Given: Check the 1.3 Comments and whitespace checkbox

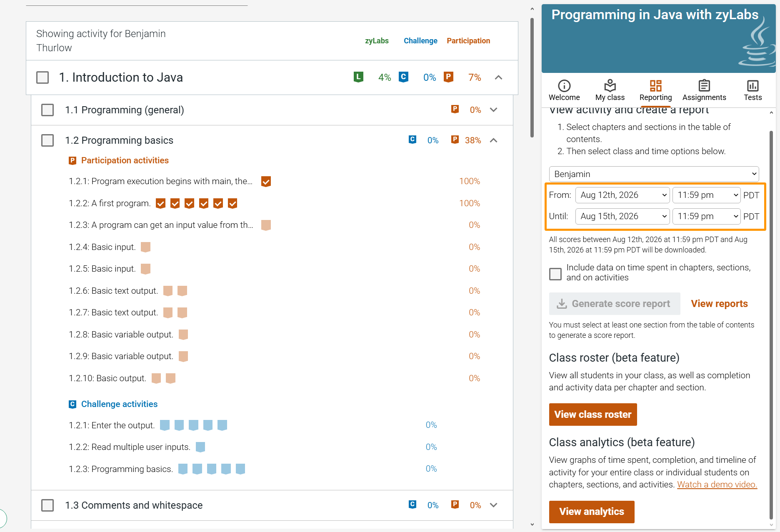Looking at the screenshot, I should click(47, 505).
